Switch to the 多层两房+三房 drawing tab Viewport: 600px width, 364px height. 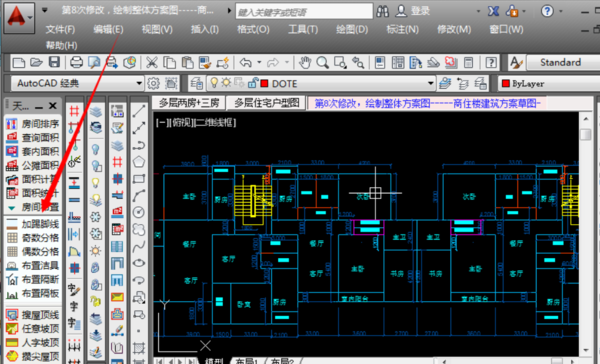(189, 103)
